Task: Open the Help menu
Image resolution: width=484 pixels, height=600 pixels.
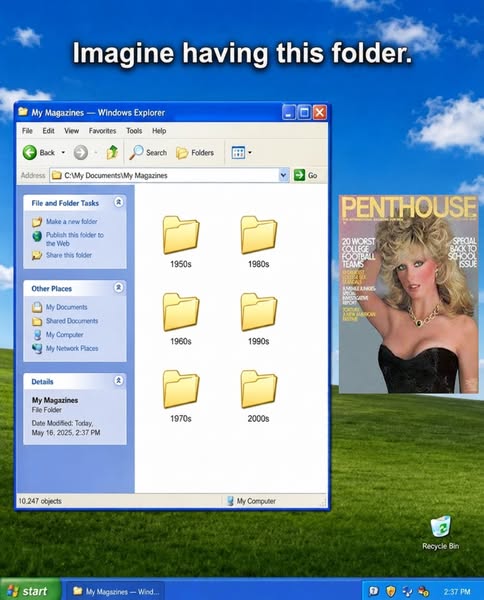Action: tap(159, 131)
